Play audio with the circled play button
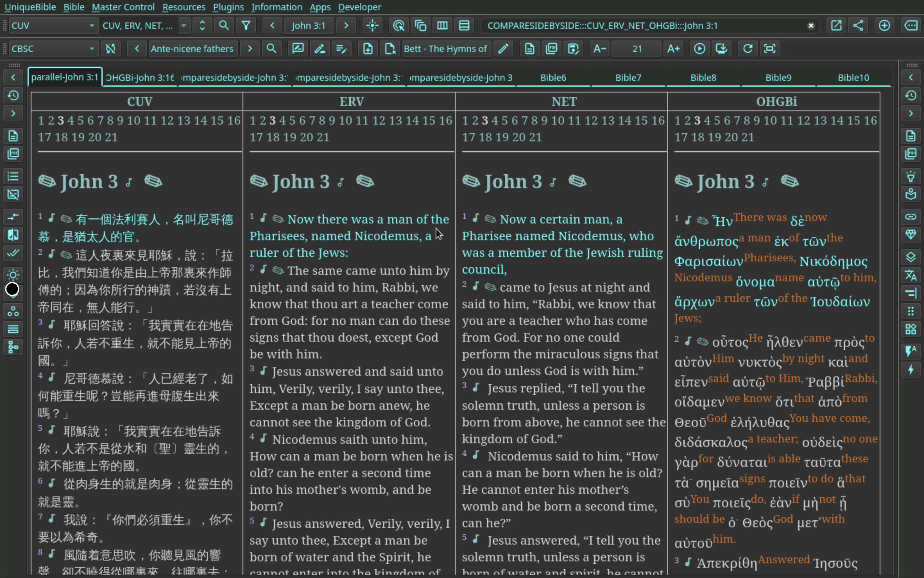The height and width of the screenshot is (578, 924). pyautogui.click(x=699, y=48)
